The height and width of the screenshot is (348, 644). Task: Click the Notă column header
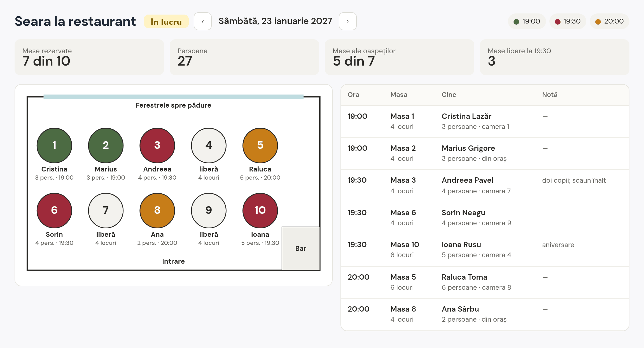pos(550,95)
